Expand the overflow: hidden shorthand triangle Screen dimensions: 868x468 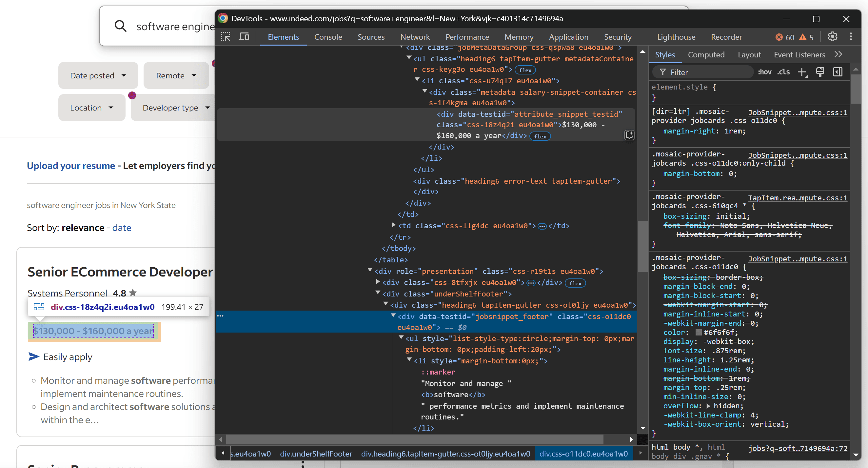pyautogui.click(x=708, y=406)
